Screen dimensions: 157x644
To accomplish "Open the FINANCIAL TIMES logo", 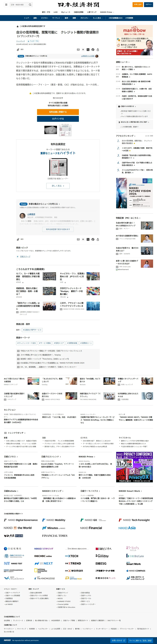I will (55, 536).
